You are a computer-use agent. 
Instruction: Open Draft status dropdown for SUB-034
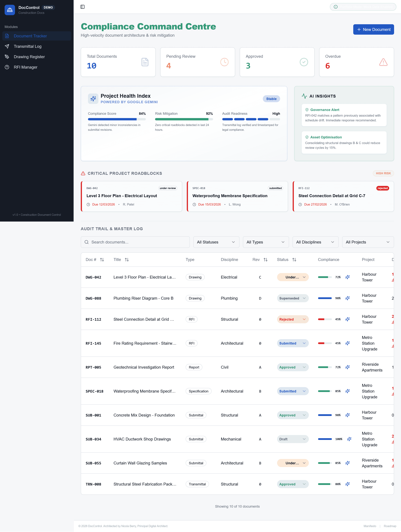[x=293, y=439]
